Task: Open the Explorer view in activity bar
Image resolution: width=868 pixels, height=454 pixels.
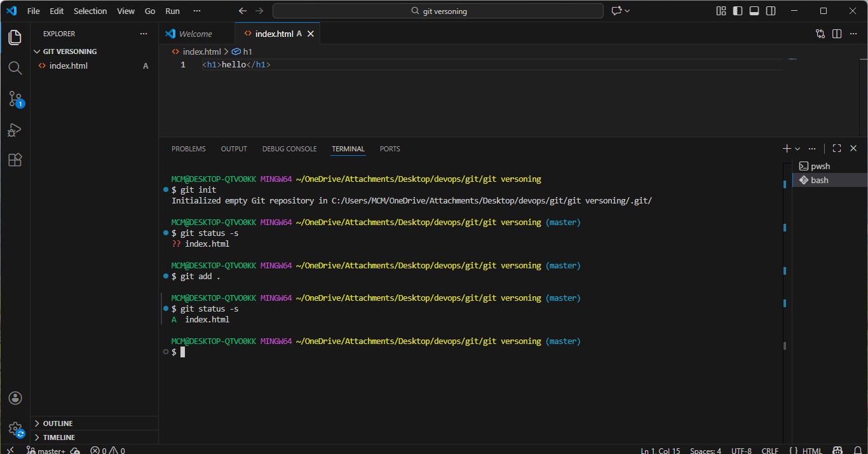Action: point(15,38)
